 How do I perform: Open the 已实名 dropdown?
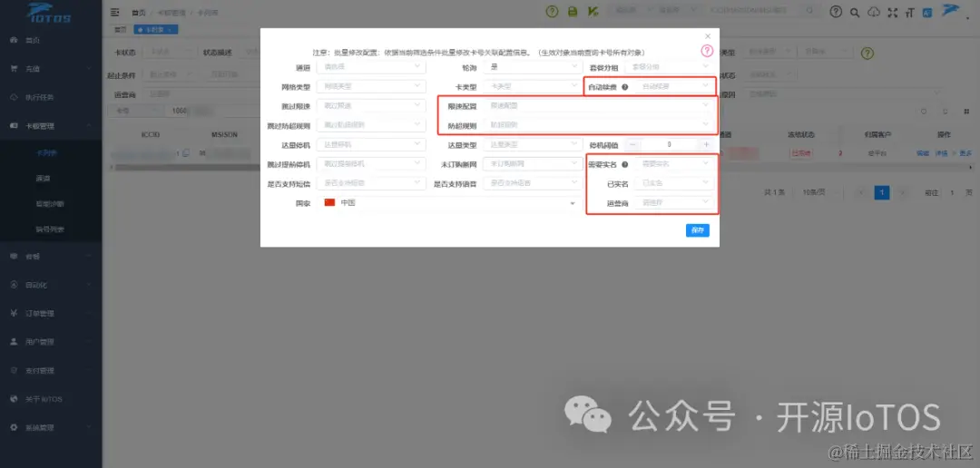(675, 183)
